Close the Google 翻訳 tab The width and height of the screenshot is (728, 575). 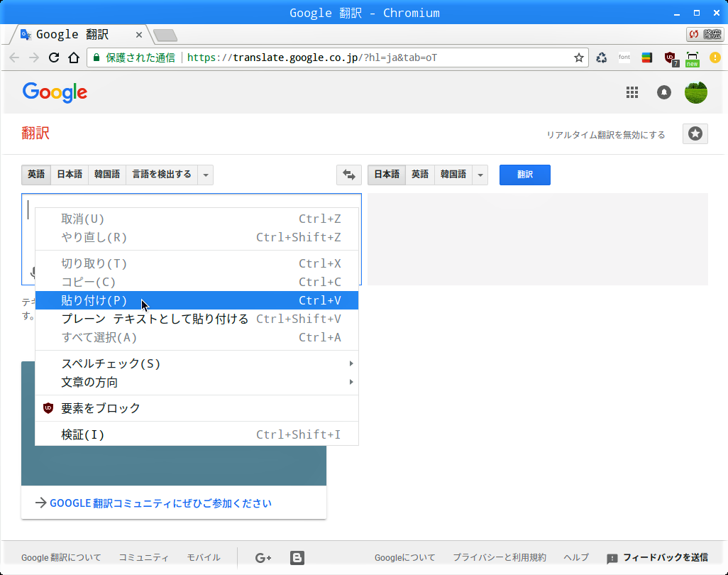tap(139, 35)
